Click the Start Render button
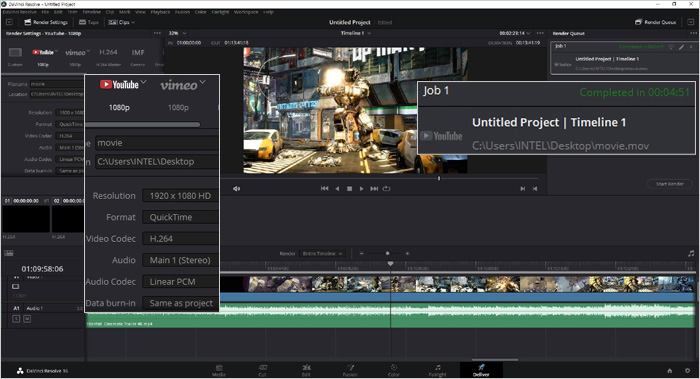 (670, 184)
